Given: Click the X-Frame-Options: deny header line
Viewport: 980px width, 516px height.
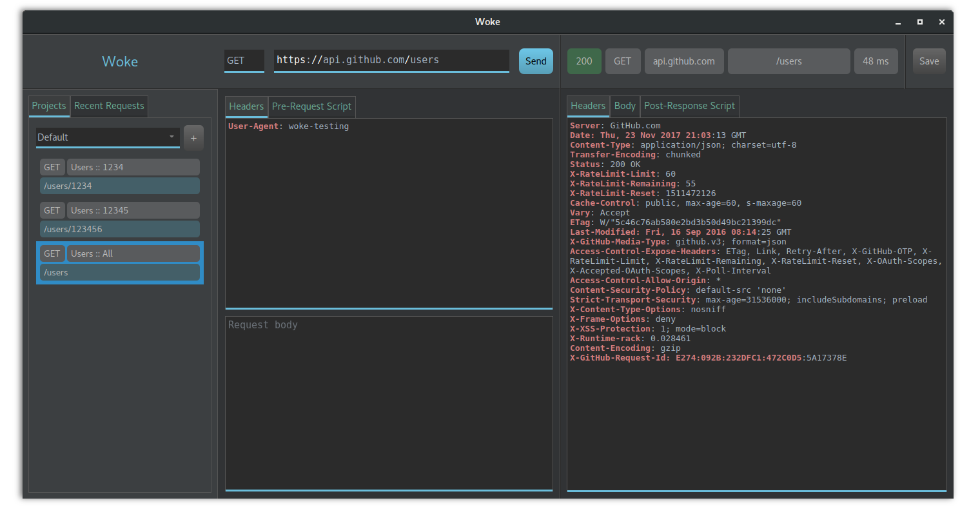Looking at the screenshot, I should click(x=623, y=319).
